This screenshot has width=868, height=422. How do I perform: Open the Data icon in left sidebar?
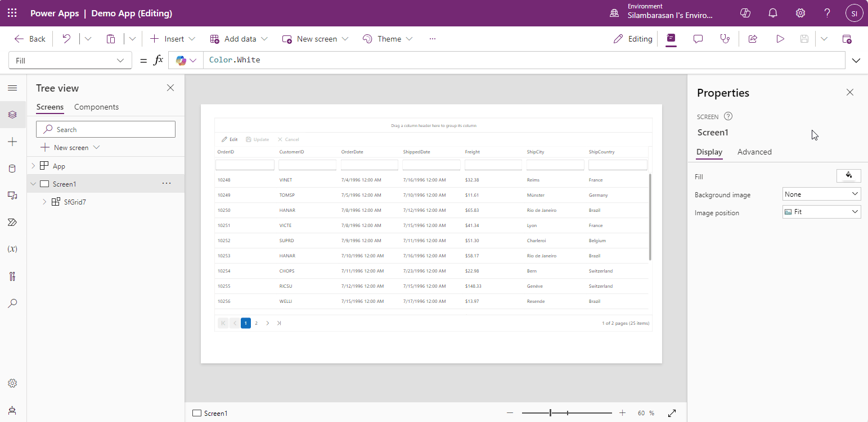tap(12, 168)
